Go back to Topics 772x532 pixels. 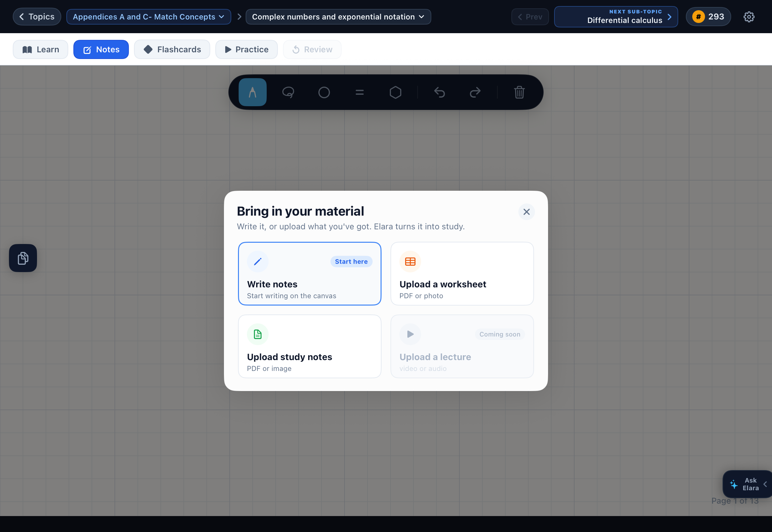(x=37, y=17)
